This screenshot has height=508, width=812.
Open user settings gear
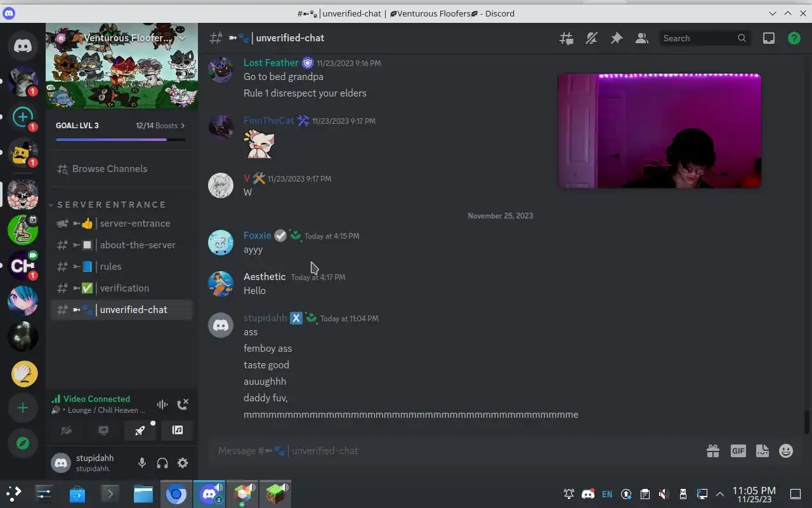pyautogui.click(x=183, y=463)
